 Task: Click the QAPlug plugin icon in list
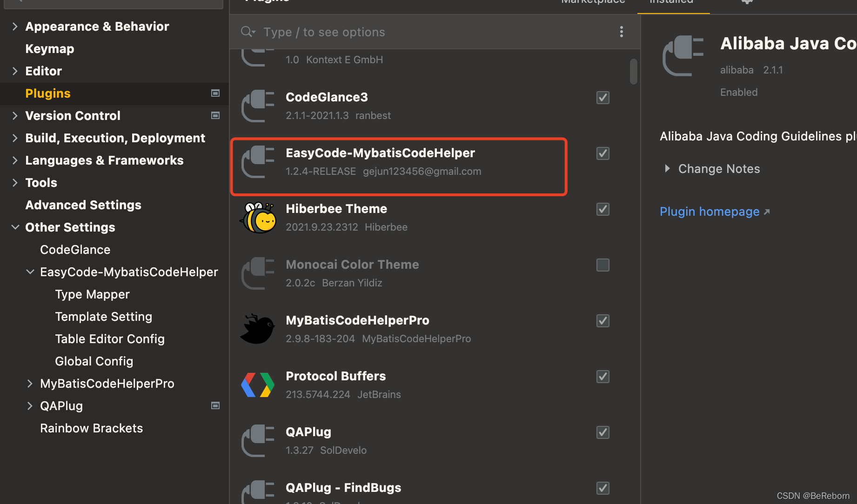[258, 441]
